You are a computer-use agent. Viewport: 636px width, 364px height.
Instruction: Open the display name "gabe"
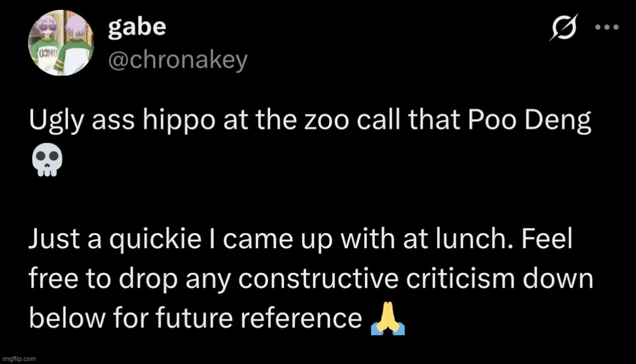tap(137, 28)
